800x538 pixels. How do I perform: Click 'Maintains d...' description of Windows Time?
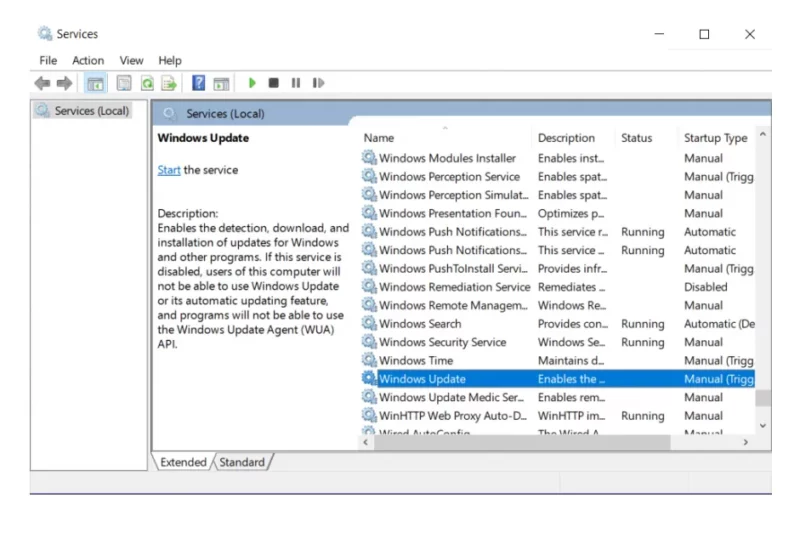click(570, 360)
